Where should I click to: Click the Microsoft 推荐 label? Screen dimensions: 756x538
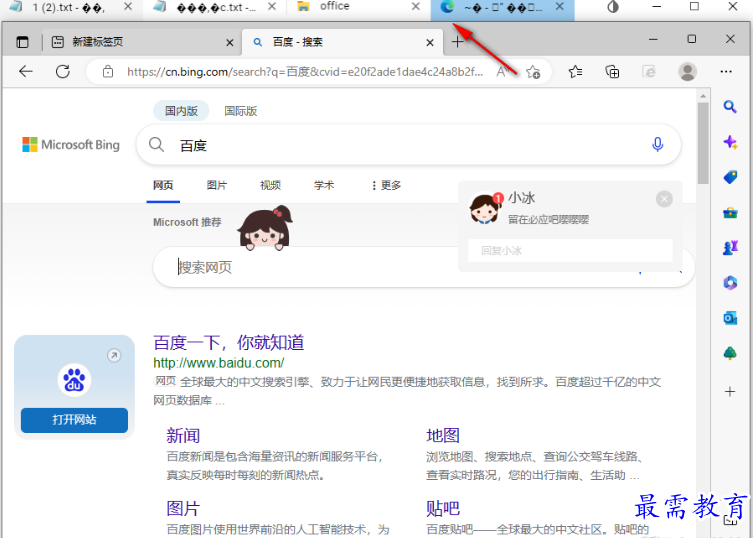coord(187,222)
